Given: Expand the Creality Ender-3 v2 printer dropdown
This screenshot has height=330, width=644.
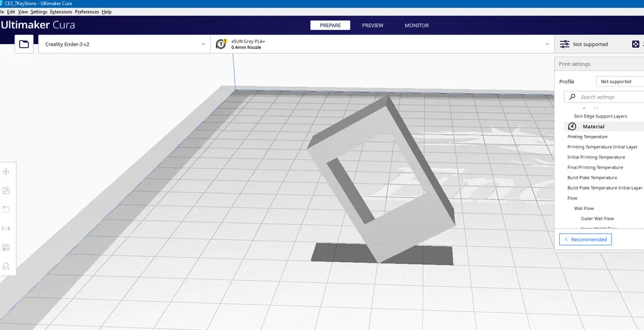Looking at the screenshot, I should point(125,44).
